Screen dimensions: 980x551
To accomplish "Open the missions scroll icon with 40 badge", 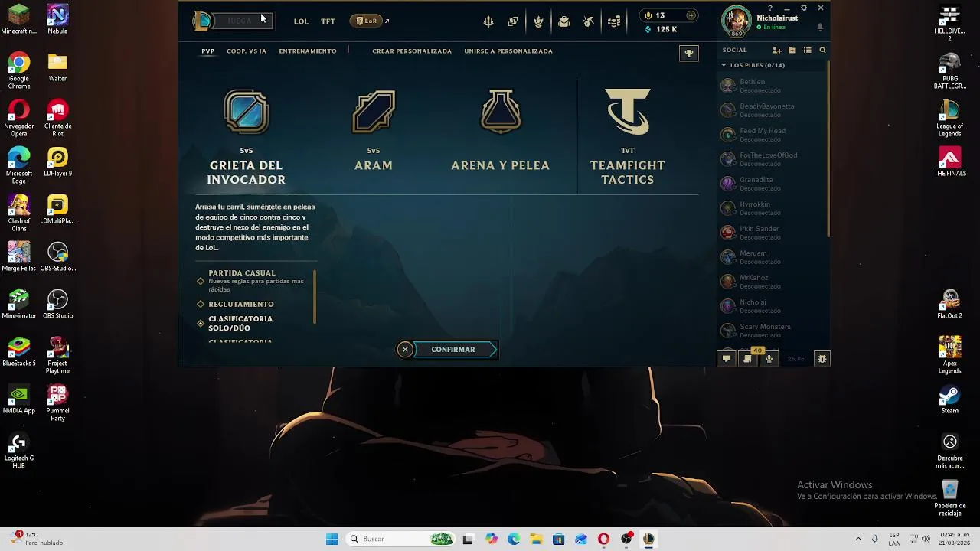I will [x=748, y=357].
